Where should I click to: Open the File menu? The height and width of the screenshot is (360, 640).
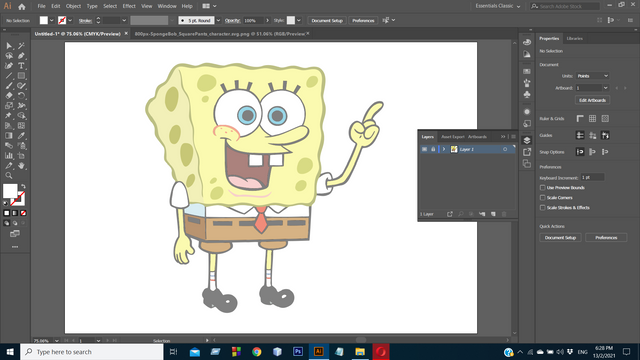tap(41, 6)
